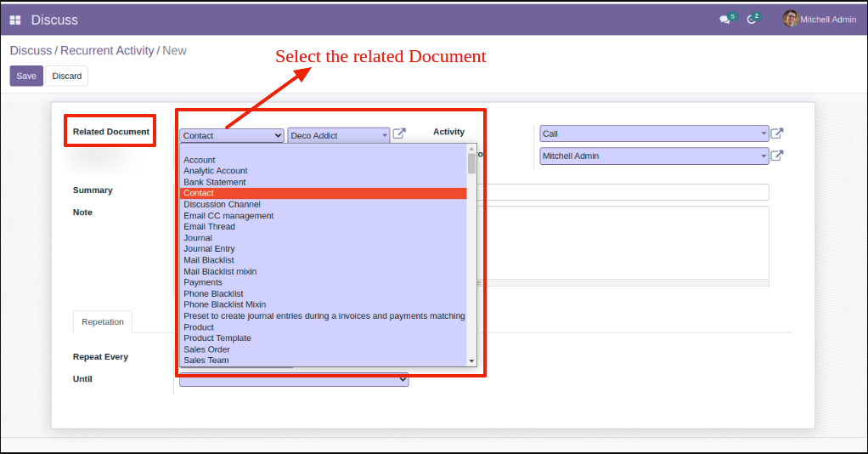The image size is (868, 454).
Task: Open external link icon beside Call field
Action: [x=776, y=133]
